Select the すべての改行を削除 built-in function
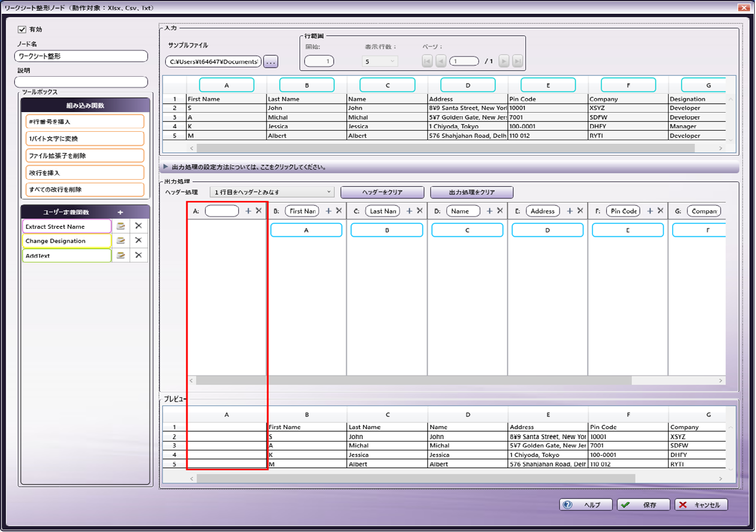Image resolution: width=756 pixels, height=532 pixels. (x=85, y=189)
